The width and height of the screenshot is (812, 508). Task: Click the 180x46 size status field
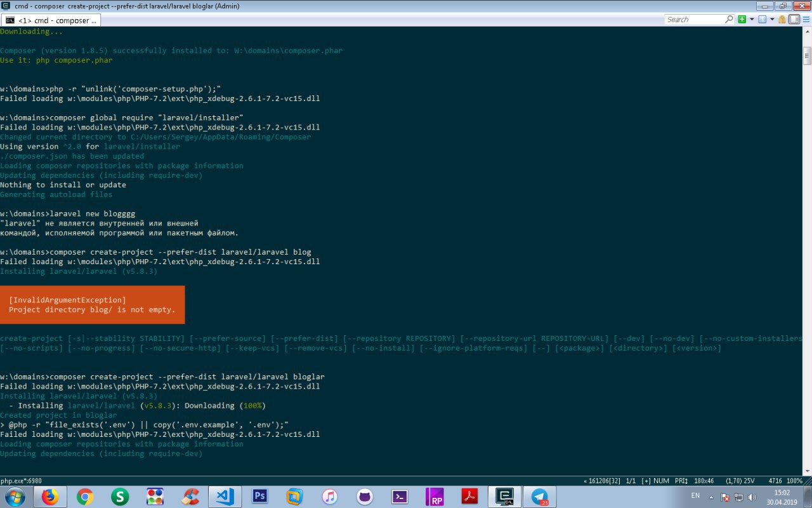click(x=704, y=481)
